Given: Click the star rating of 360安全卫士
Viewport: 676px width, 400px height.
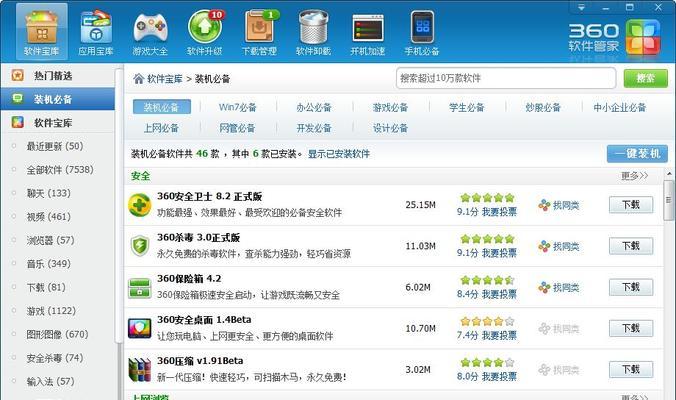Looking at the screenshot, I should tap(487, 198).
